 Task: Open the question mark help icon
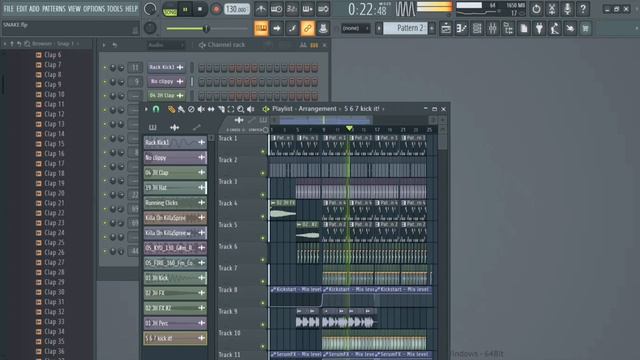tap(583, 9)
